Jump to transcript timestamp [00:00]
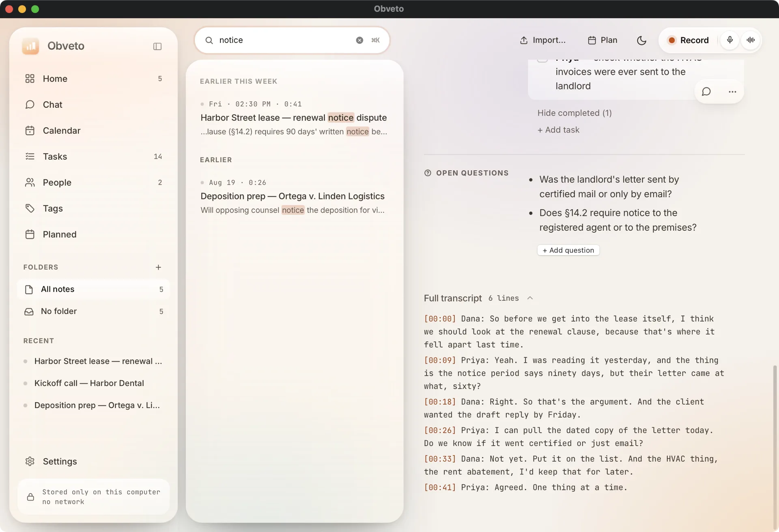 click(x=440, y=319)
